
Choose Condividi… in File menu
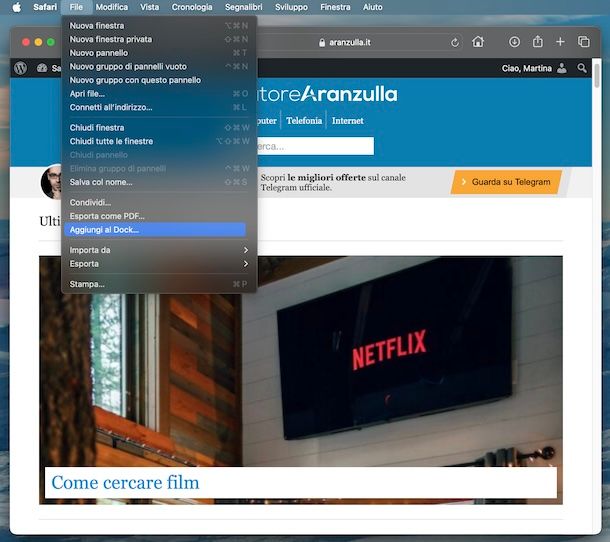pyautogui.click(x=159, y=202)
